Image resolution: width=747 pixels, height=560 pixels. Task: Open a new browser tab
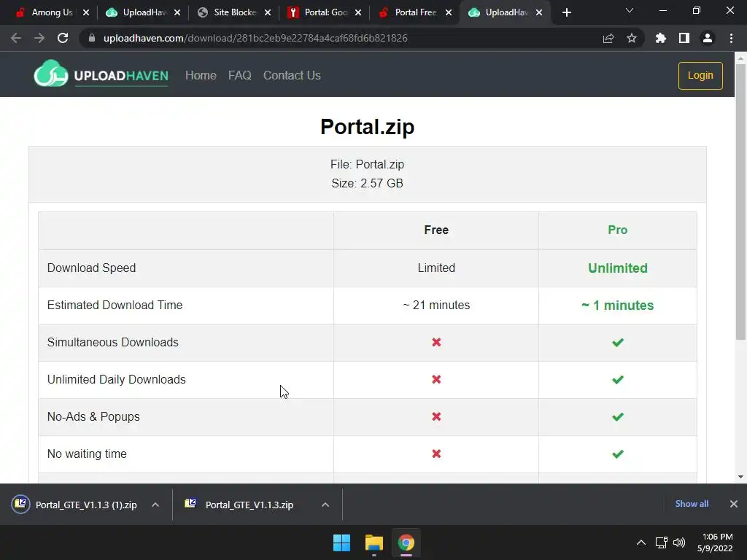(566, 12)
